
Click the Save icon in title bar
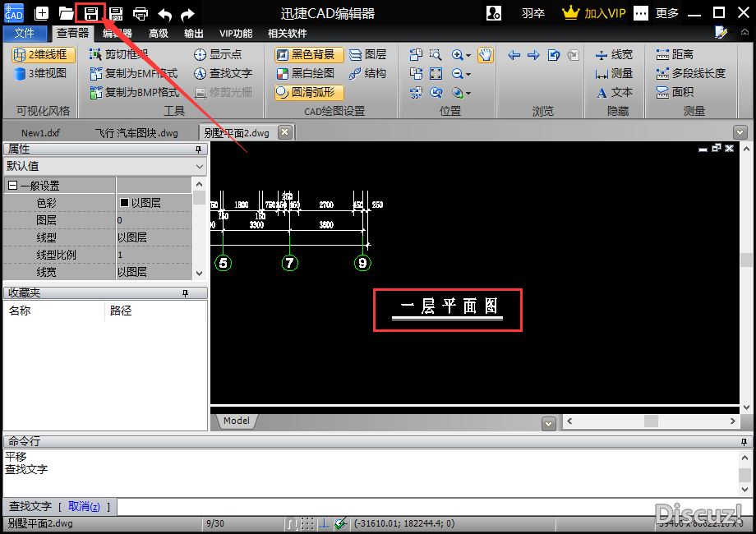point(90,13)
